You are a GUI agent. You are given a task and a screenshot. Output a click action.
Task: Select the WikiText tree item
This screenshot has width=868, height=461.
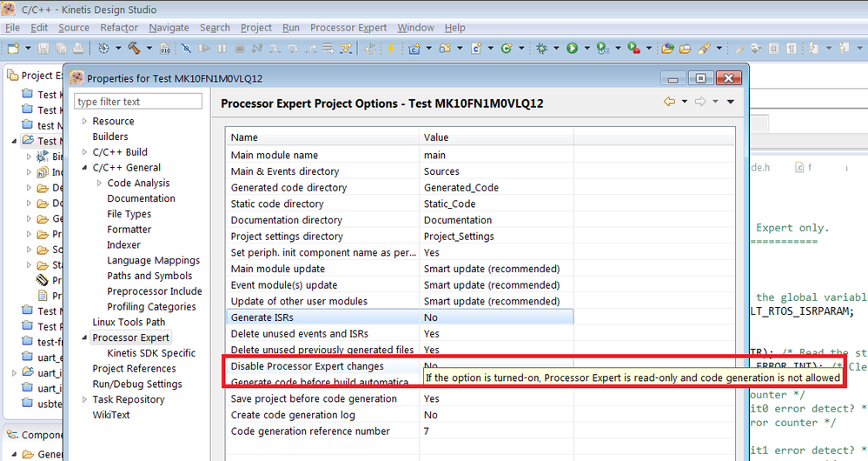110,414
